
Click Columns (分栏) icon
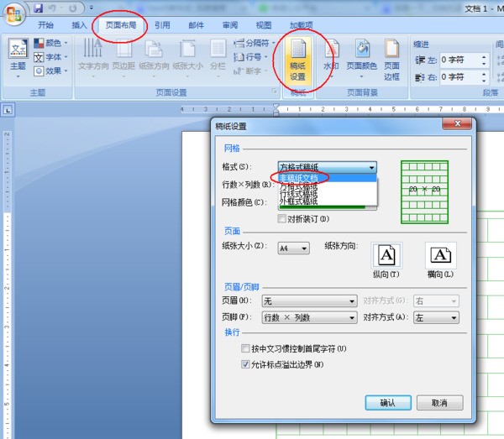[218, 58]
